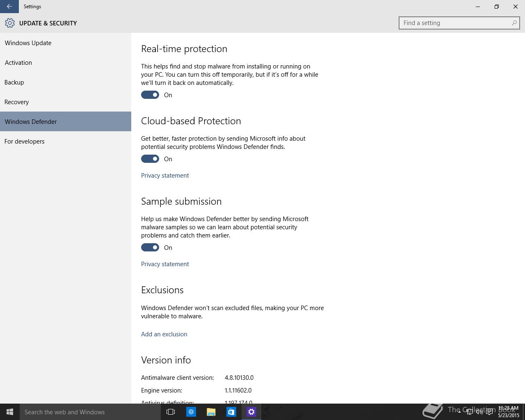Show hidden system tray icons

[459, 412]
